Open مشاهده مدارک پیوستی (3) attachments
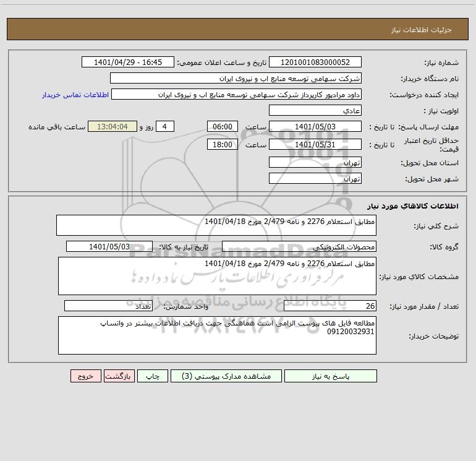The height and width of the screenshot is (461, 476). coord(226,376)
